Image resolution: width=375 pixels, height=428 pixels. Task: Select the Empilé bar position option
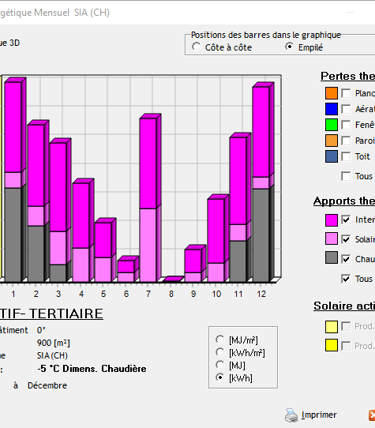click(x=289, y=47)
